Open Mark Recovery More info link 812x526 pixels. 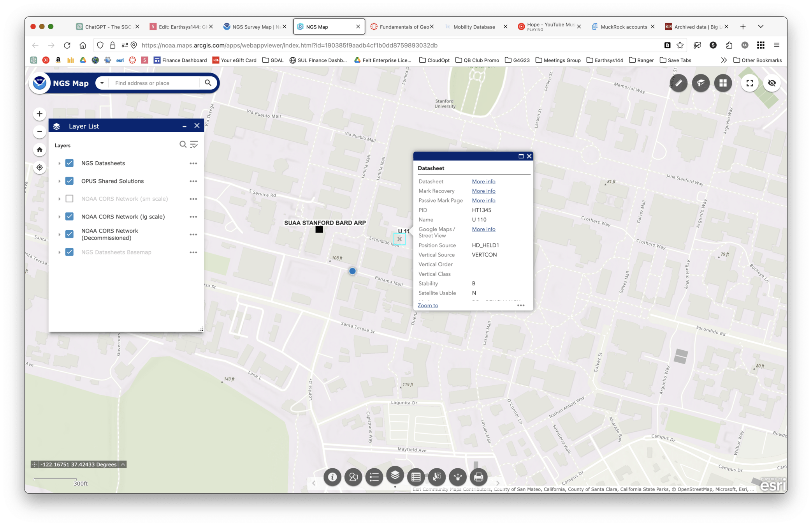click(483, 191)
